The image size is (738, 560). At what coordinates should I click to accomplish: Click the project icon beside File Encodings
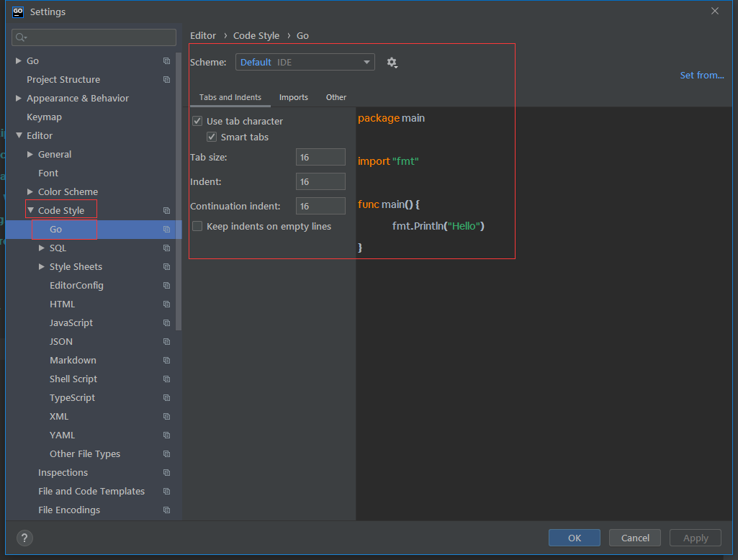coord(166,510)
